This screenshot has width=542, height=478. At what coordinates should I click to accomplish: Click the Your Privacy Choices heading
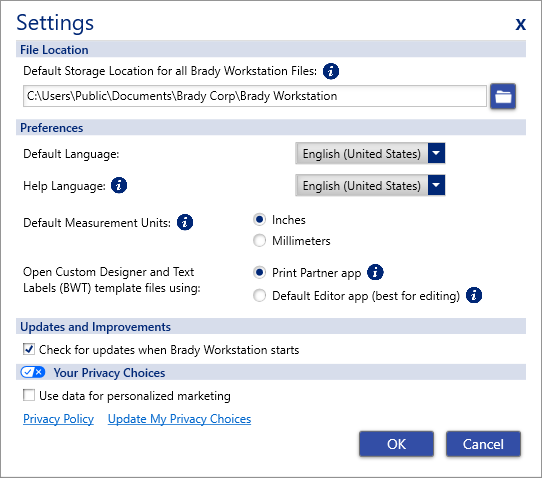tap(109, 373)
